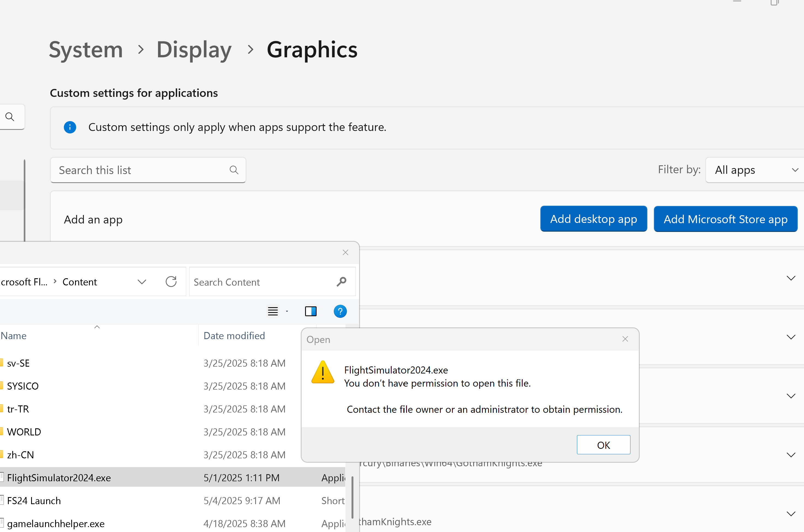The width and height of the screenshot is (804, 532).
Task: Expand the bottom GothamKnights.exe entry chevron
Action: click(791, 514)
